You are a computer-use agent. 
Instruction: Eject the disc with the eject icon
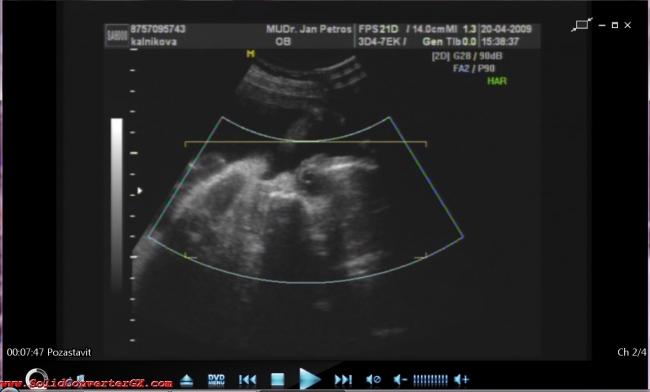coord(187,380)
